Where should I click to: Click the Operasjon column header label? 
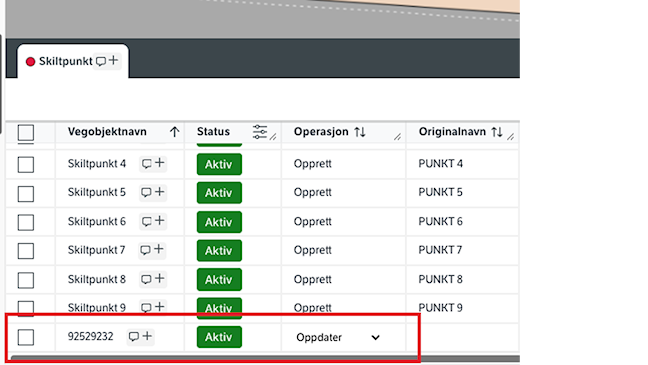tap(321, 132)
